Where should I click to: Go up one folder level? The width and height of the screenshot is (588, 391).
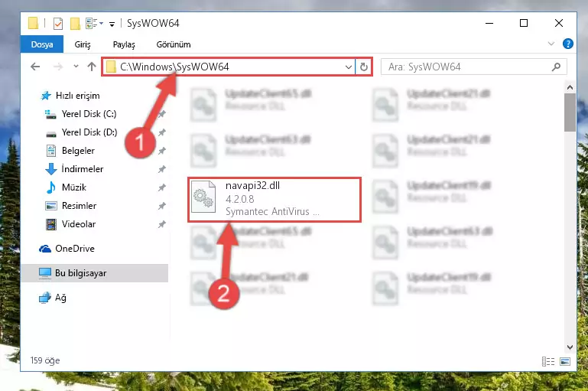coord(92,67)
